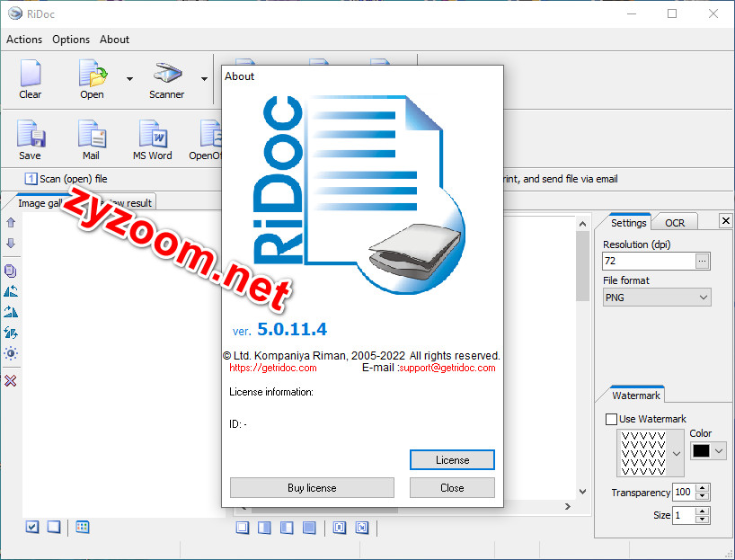Click the fourth filled page layout icon
The width and height of the screenshot is (735, 560).
309,528
